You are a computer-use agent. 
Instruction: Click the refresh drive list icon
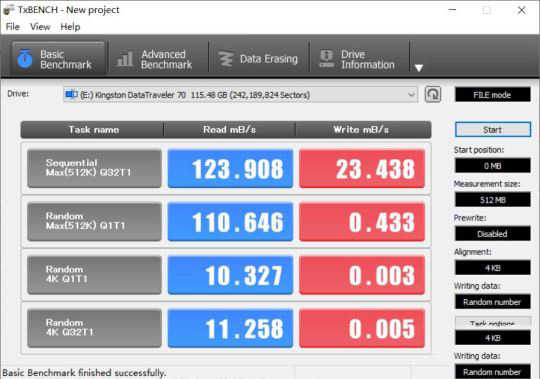(x=433, y=94)
